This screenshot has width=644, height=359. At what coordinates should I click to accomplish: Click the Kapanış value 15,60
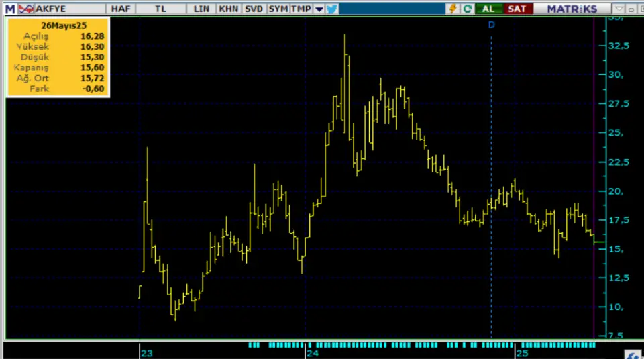click(92, 68)
